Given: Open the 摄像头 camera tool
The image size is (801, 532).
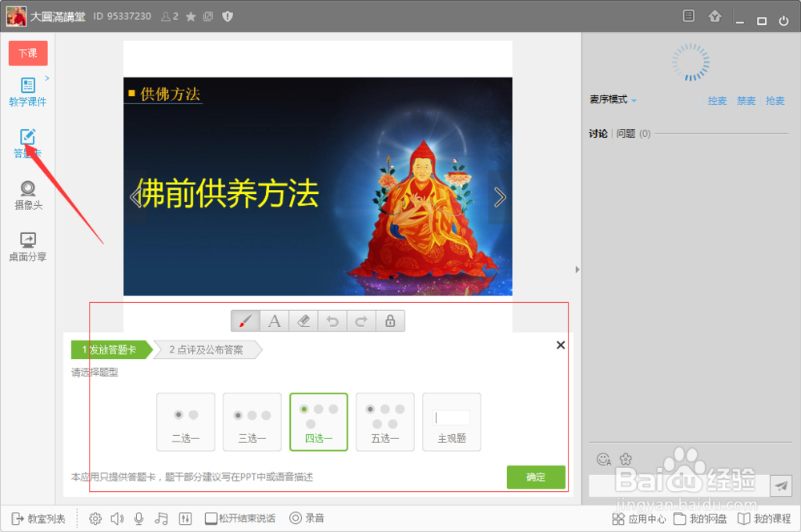Looking at the screenshot, I should [28, 195].
